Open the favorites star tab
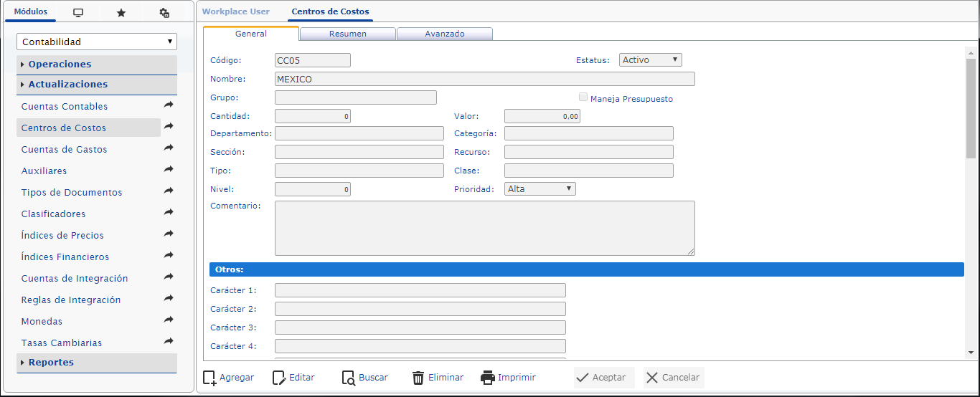Viewport: 980px width, 397px height. click(x=121, y=13)
